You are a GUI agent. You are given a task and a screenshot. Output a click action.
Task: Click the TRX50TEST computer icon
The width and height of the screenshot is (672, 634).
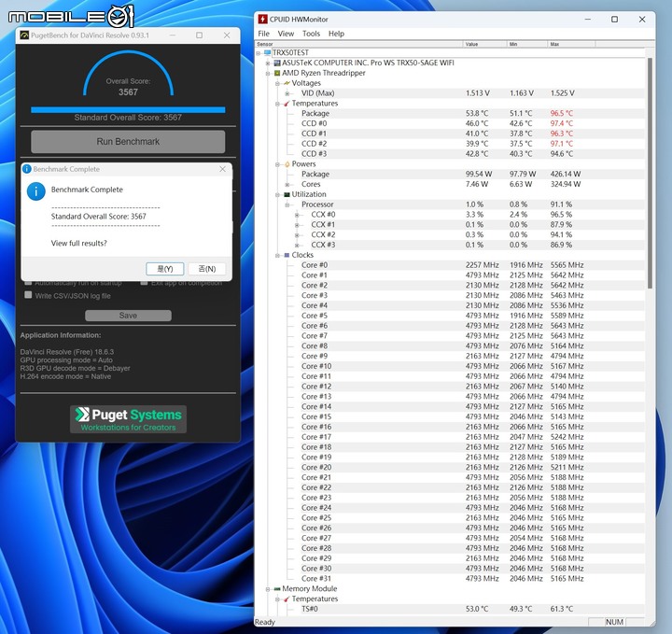tap(268, 52)
